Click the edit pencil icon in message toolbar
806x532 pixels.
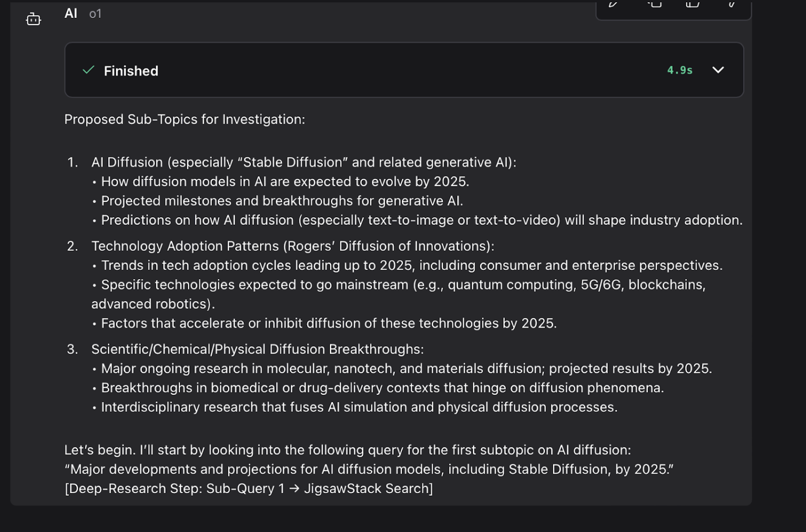[614, 4]
